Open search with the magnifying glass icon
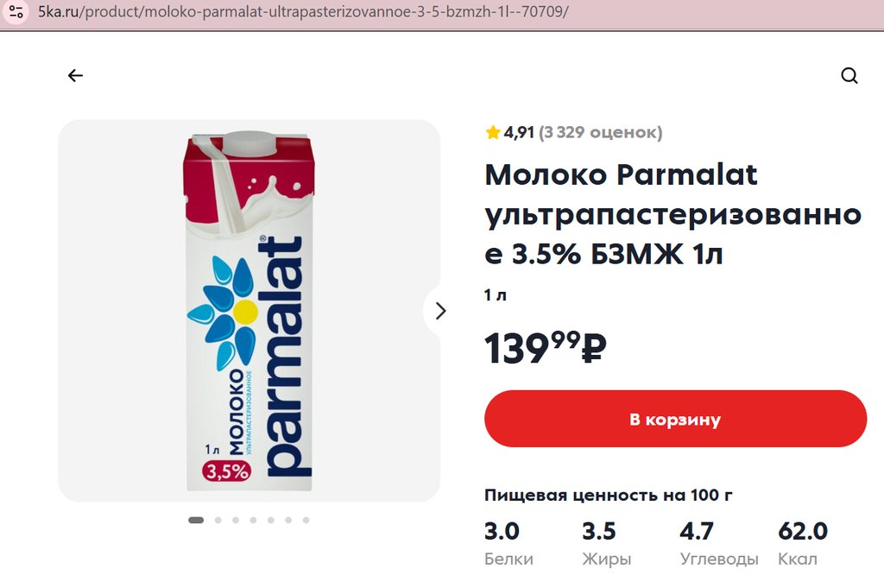884x588 pixels. [849, 75]
